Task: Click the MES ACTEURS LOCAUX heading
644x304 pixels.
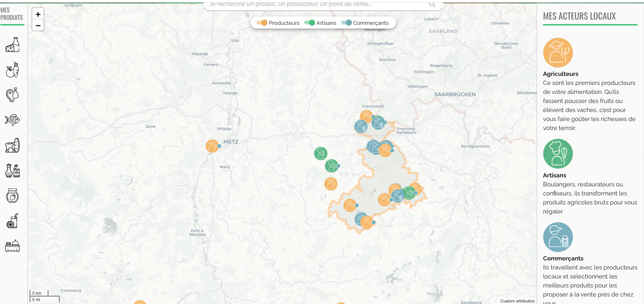Action: click(x=579, y=16)
